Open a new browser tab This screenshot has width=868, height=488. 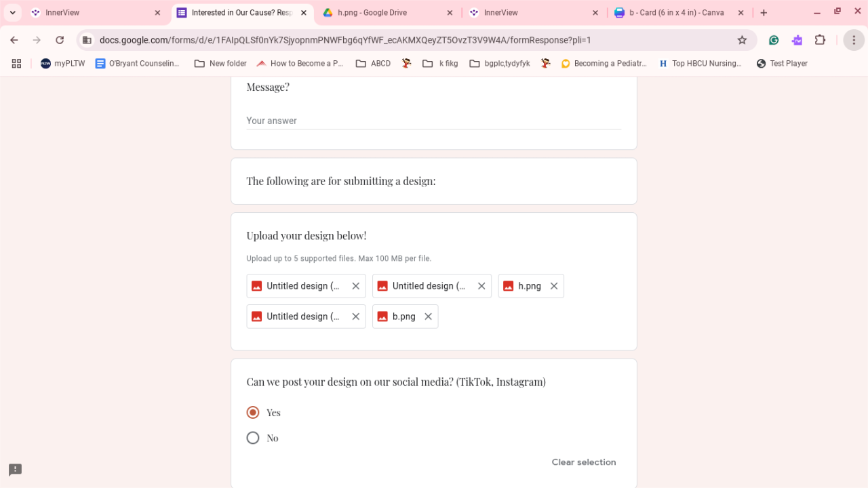[764, 13]
